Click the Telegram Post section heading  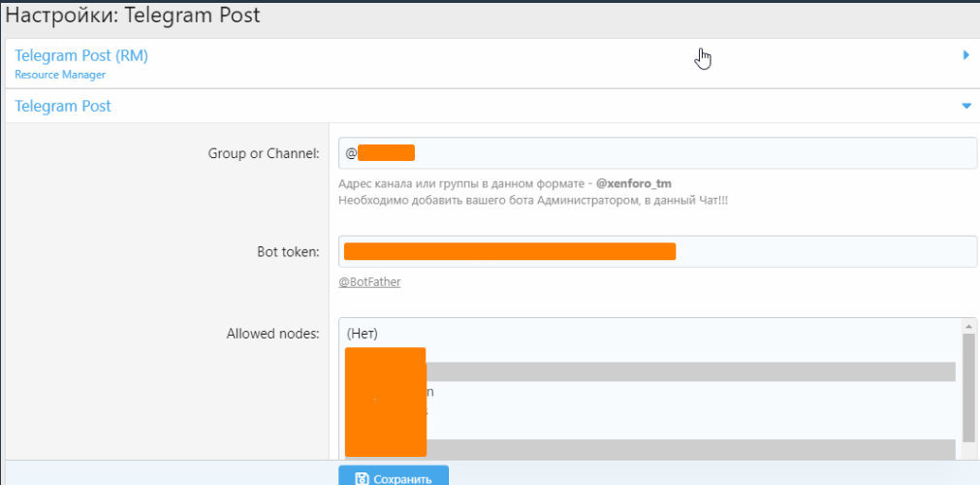63,107
